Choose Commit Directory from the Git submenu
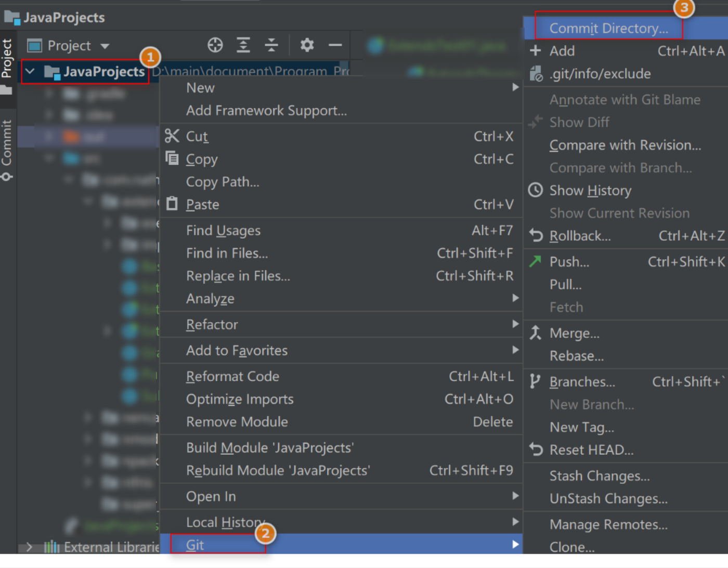 point(608,28)
